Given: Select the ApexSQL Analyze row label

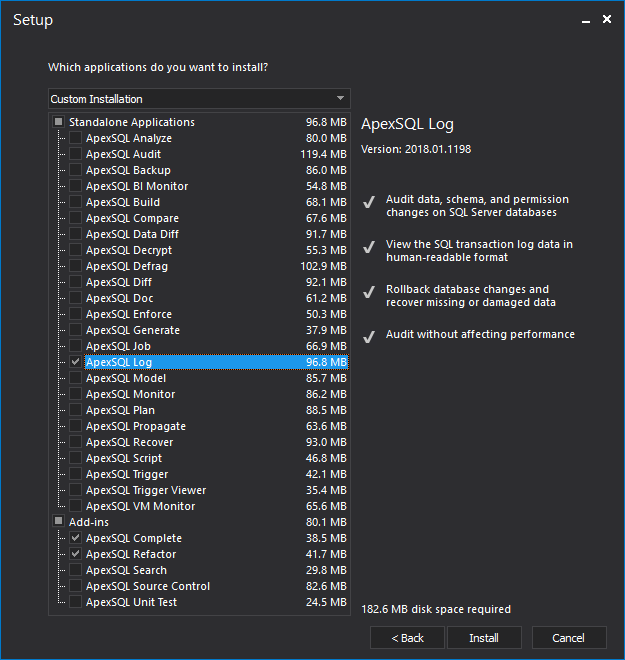Looking at the screenshot, I should point(129,138).
